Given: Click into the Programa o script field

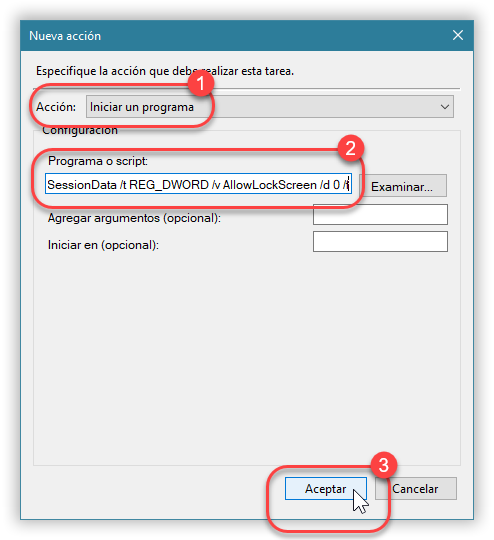Looking at the screenshot, I should point(198,184).
